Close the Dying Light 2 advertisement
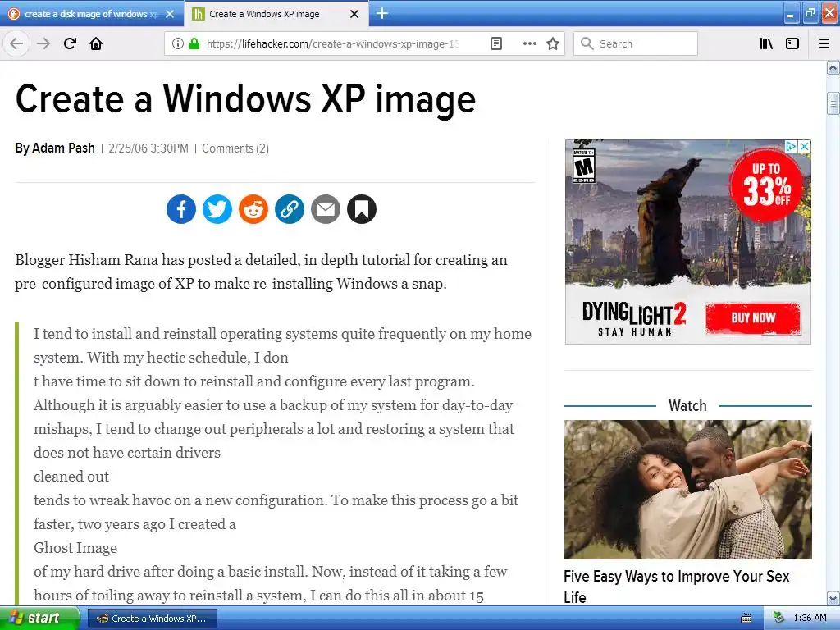 (804, 146)
